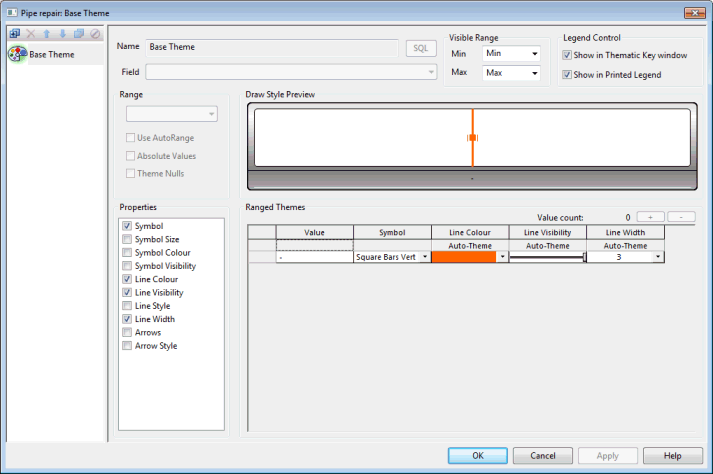Viewport: 713px width, 474px height.
Task: Check the Symbol Size property
Action: coord(127,239)
